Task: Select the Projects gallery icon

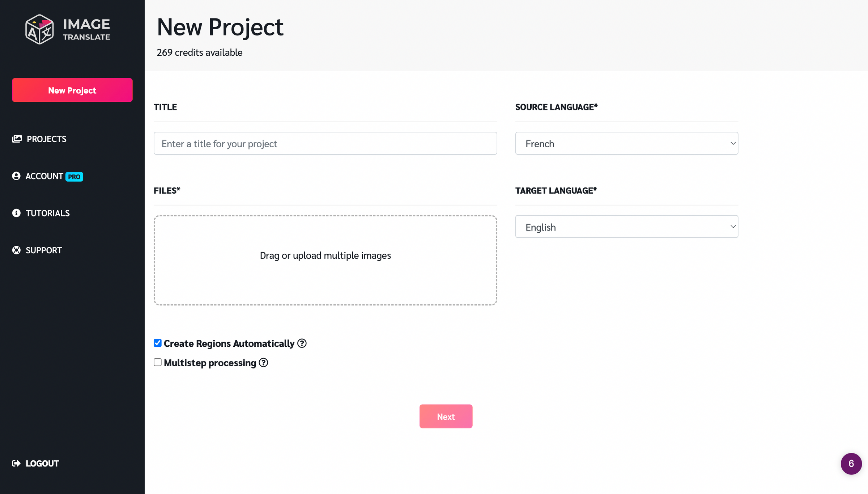Action: click(16, 139)
